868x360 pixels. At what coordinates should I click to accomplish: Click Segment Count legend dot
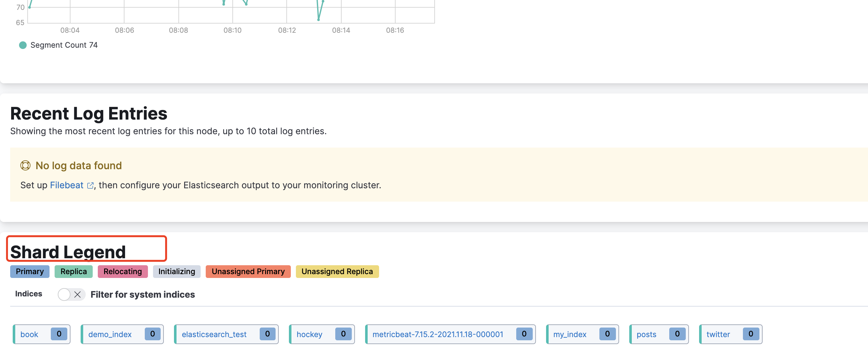tap(23, 45)
